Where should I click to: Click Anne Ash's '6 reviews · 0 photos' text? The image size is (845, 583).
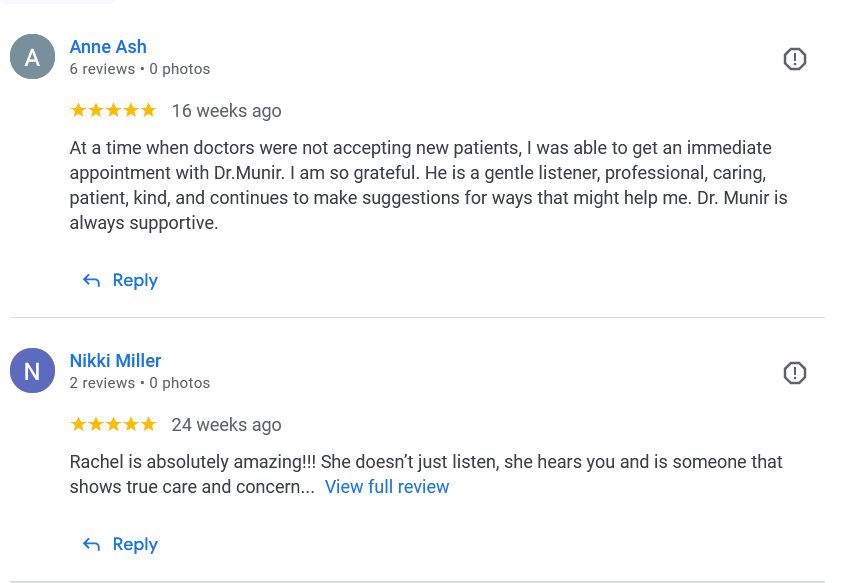coord(139,69)
